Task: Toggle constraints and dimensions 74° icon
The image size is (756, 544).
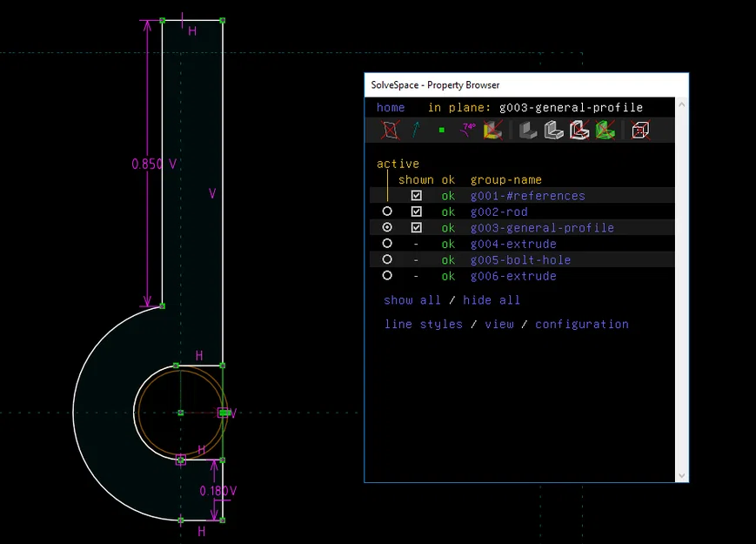Action: click(x=468, y=131)
